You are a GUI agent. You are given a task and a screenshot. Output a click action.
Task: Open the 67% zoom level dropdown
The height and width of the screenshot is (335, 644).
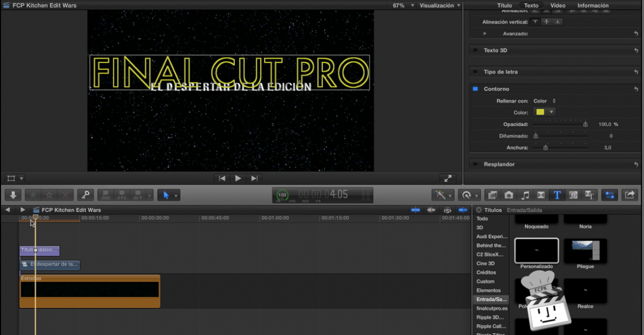point(403,6)
